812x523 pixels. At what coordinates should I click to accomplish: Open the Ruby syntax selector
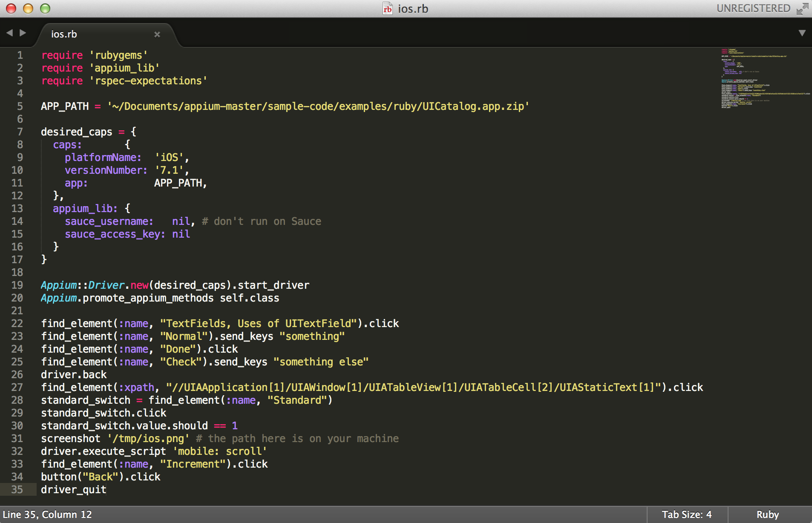point(768,514)
